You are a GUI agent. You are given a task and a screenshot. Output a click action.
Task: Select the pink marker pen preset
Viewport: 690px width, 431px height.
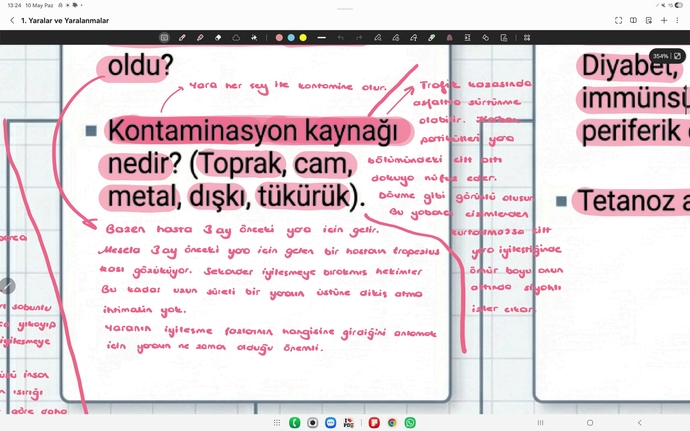click(449, 38)
